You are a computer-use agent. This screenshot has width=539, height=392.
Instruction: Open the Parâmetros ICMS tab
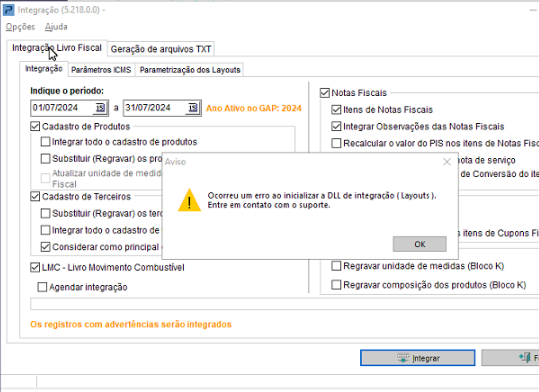101,70
